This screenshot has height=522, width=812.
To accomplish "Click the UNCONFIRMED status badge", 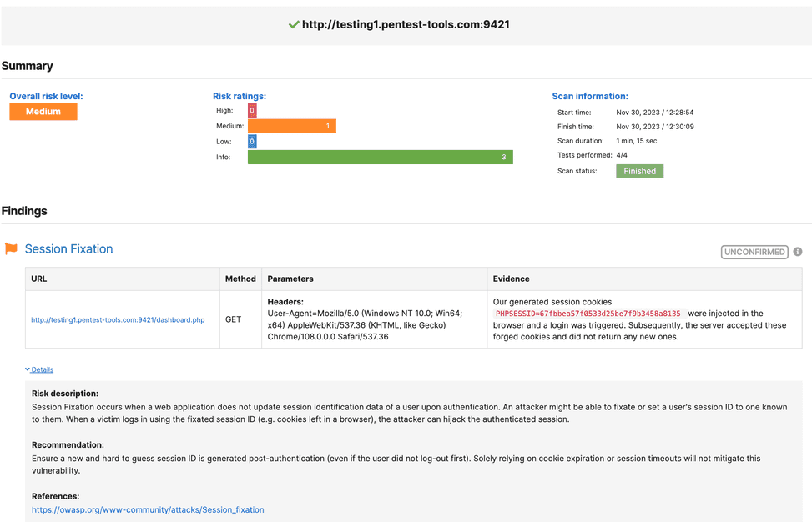I will [x=754, y=252].
